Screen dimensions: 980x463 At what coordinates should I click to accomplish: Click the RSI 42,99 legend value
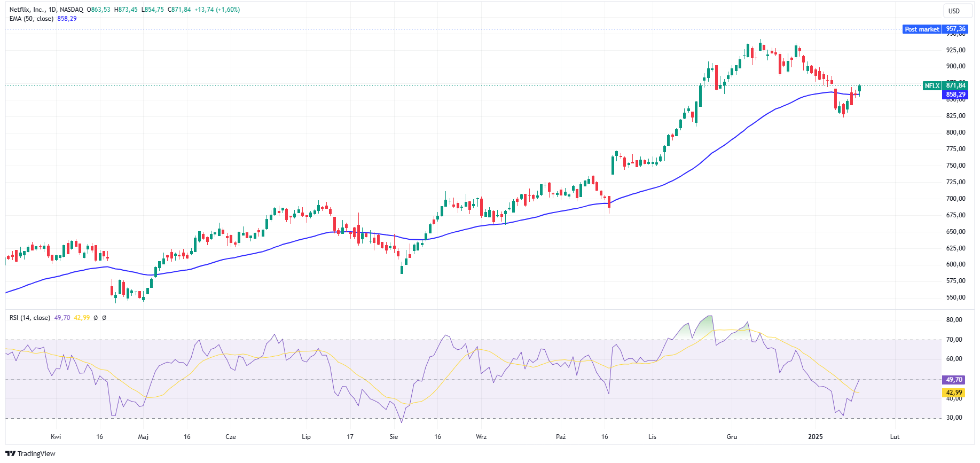coord(82,318)
